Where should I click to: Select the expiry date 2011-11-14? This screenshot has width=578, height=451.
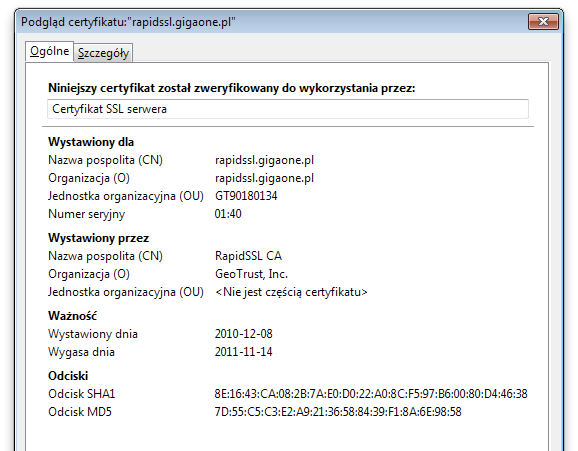(x=243, y=352)
